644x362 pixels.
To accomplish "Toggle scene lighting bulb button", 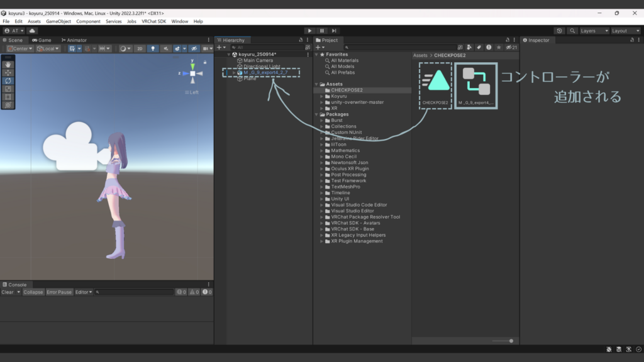I will coord(153,48).
